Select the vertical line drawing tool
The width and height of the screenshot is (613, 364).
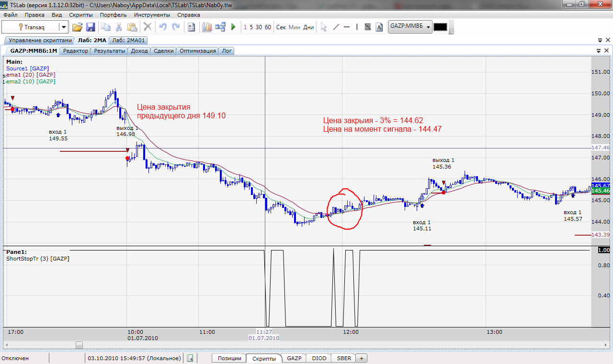tap(357, 27)
